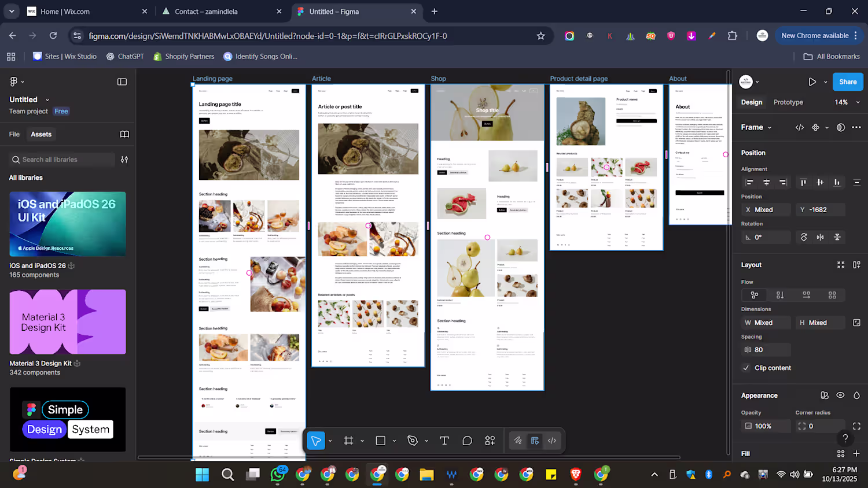868x488 pixels.
Task: Select horizontal flow layout option
Action: coord(806,295)
